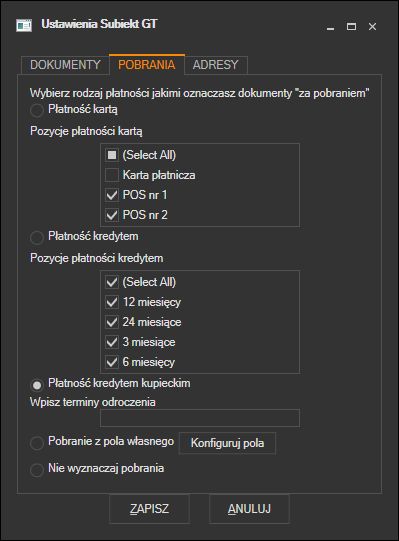This screenshot has height=541, width=399.
Task: Click the Wpisz terminy odroczenia input field
Action: pos(200,418)
